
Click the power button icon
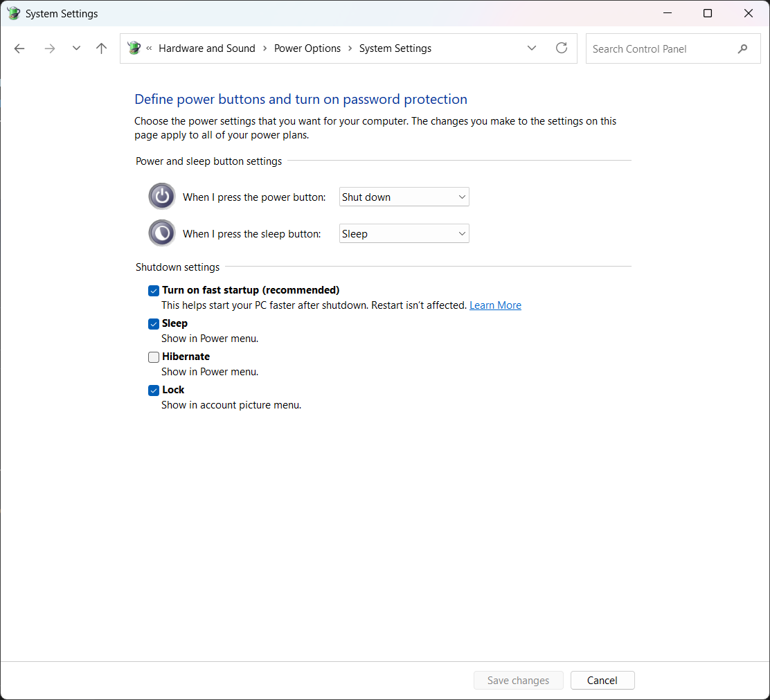(162, 197)
